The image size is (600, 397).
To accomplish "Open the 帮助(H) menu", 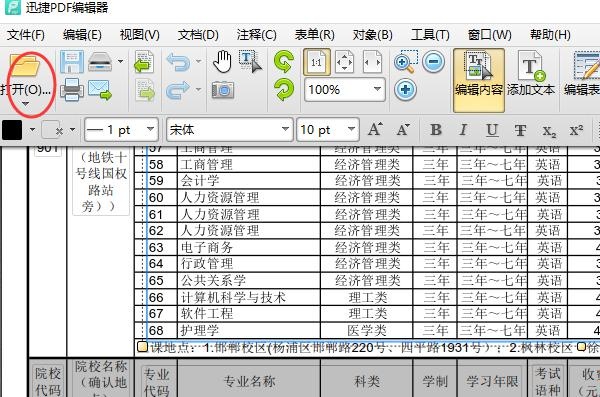I will 550,35.
